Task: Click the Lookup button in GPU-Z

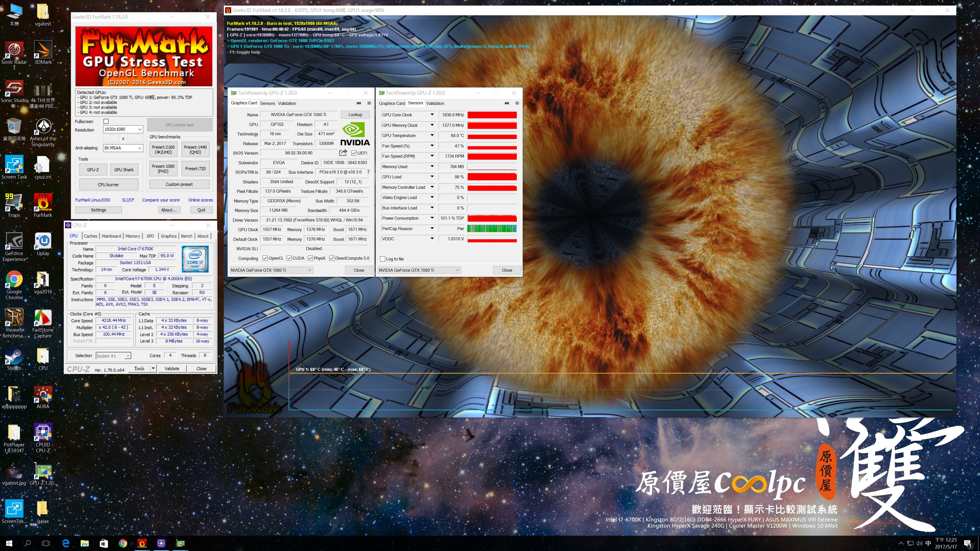Action: point(355,115)
